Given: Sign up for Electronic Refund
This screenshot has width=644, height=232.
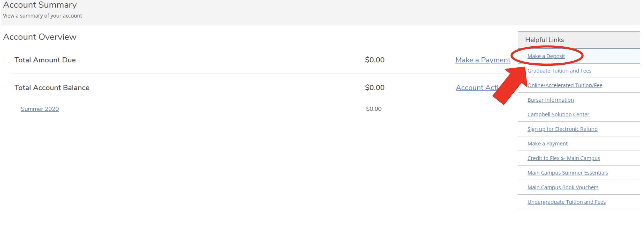Looking at the screenshot, I should pos(562,129).
